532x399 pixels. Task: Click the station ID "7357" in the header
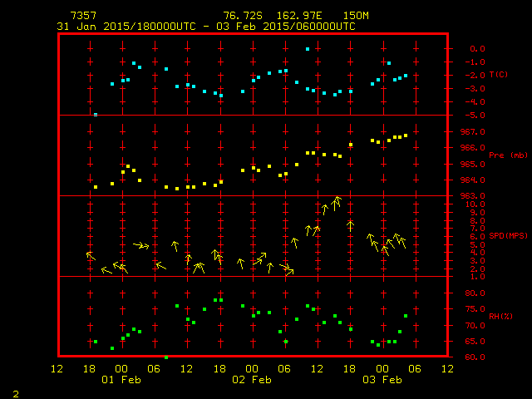(x=82, y=16)
